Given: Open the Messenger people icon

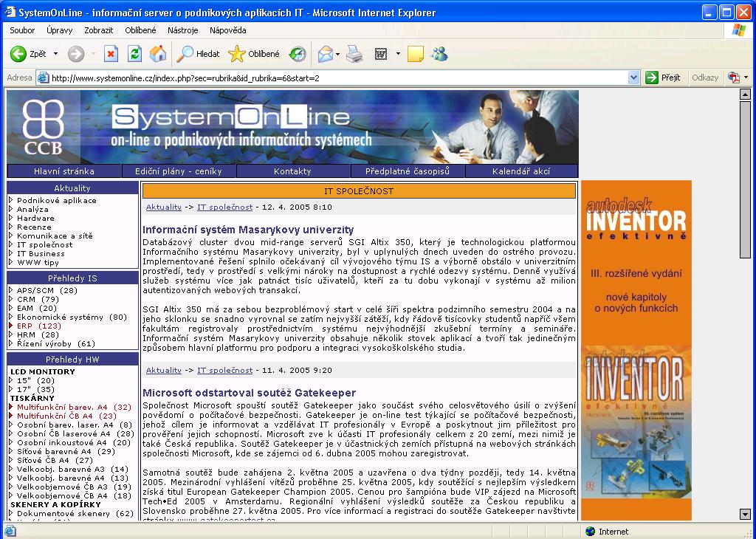Looking at the screenshot, I should [x=439, y=54].
